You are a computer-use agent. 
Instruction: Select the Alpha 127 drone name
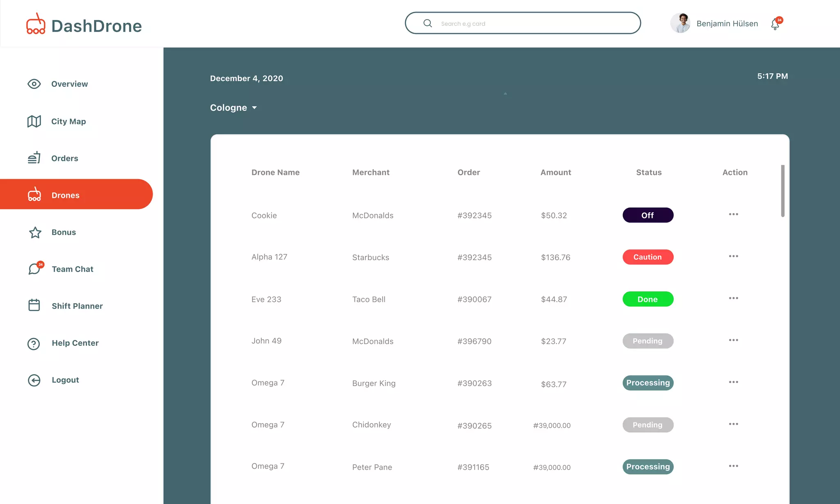click(269, 257)
